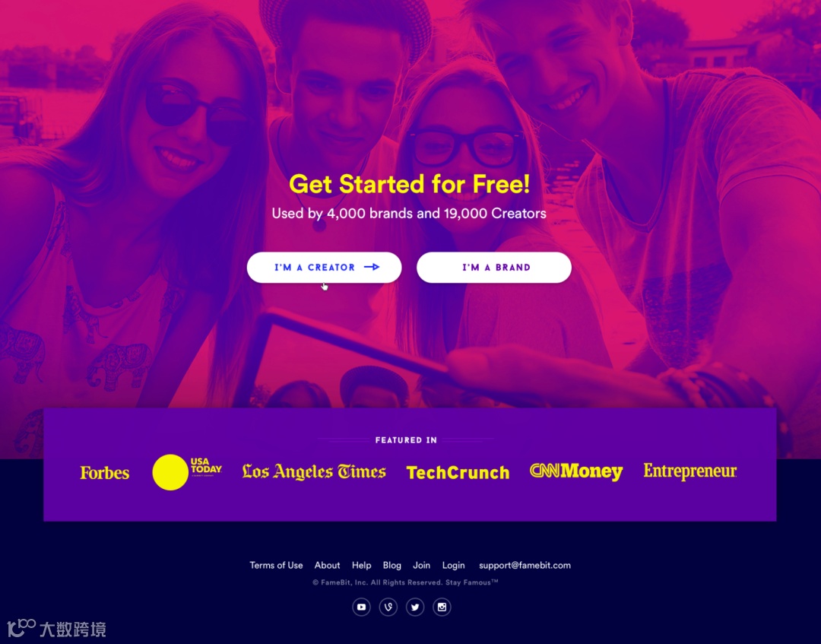Viewport: 821px width, 644px height.
Task: Click the Entrepreneur logo
Action: pos(690,471)
